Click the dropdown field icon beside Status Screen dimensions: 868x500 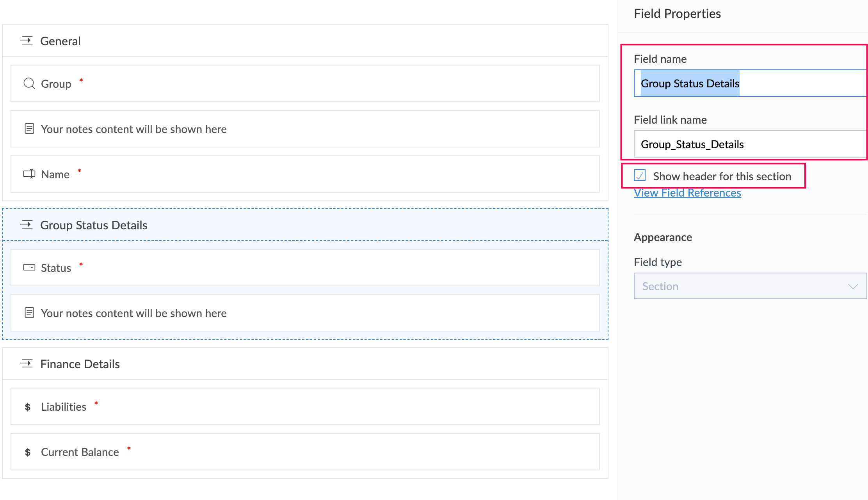pos(29,268)
